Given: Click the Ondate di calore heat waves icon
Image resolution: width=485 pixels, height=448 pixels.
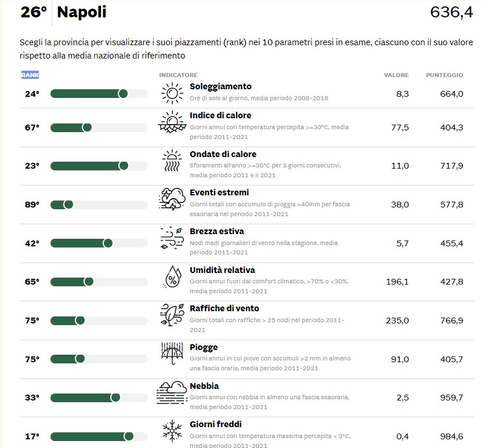Looking at the screenshot, I should click(x=172, y=161).
